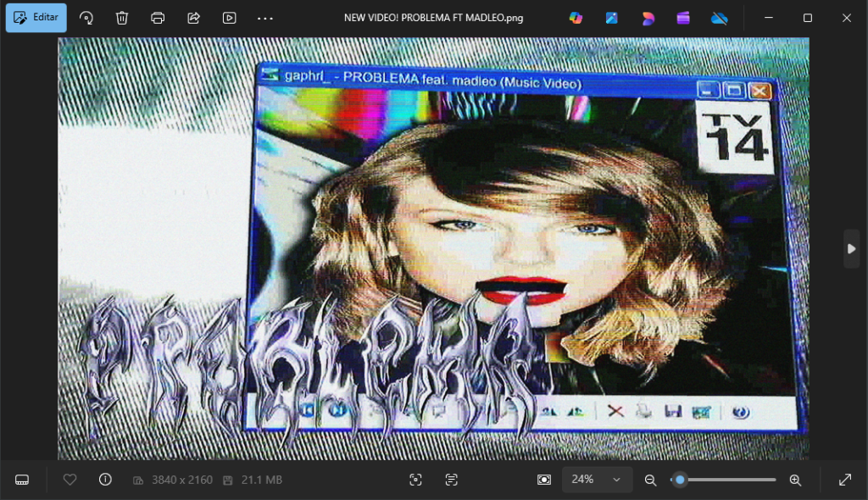
Task: Mark the photo as favorite with the heart
Action: tap(70, 480)
